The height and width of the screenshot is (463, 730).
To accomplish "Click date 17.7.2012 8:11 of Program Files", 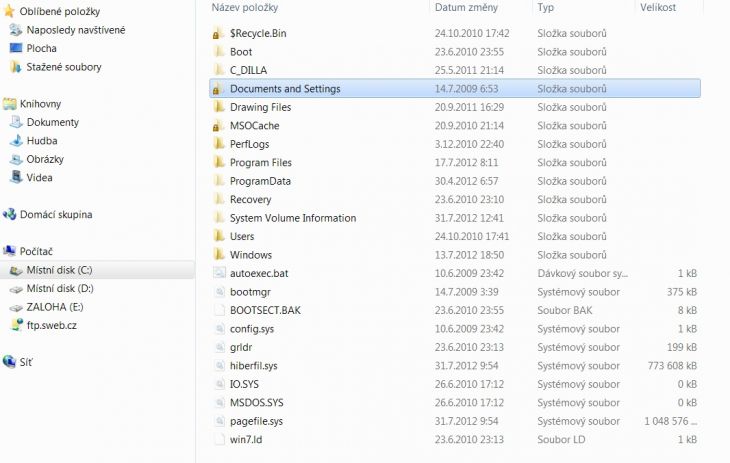I will (x=466, y=163).
